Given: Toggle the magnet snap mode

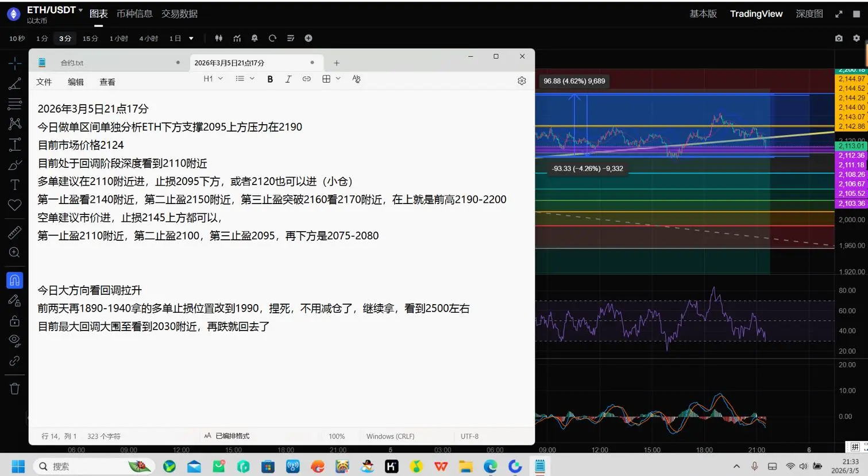Looking at the screenshot, I should point(15,280).
